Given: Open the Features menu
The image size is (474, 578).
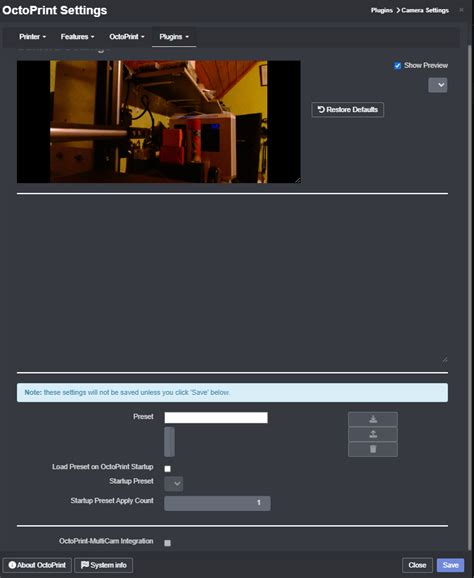Looking at the screenshot, I should tap(77, 37).
